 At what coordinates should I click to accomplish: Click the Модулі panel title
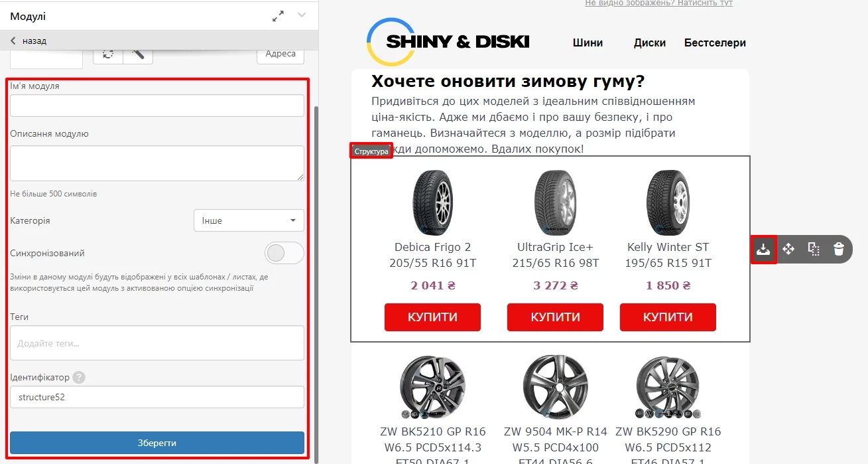28,16
